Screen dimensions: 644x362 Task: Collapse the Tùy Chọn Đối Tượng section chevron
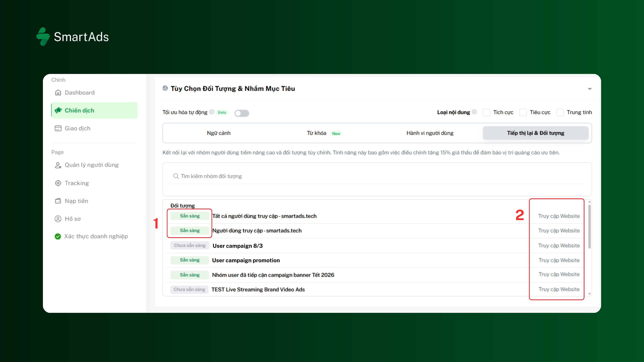590,89
